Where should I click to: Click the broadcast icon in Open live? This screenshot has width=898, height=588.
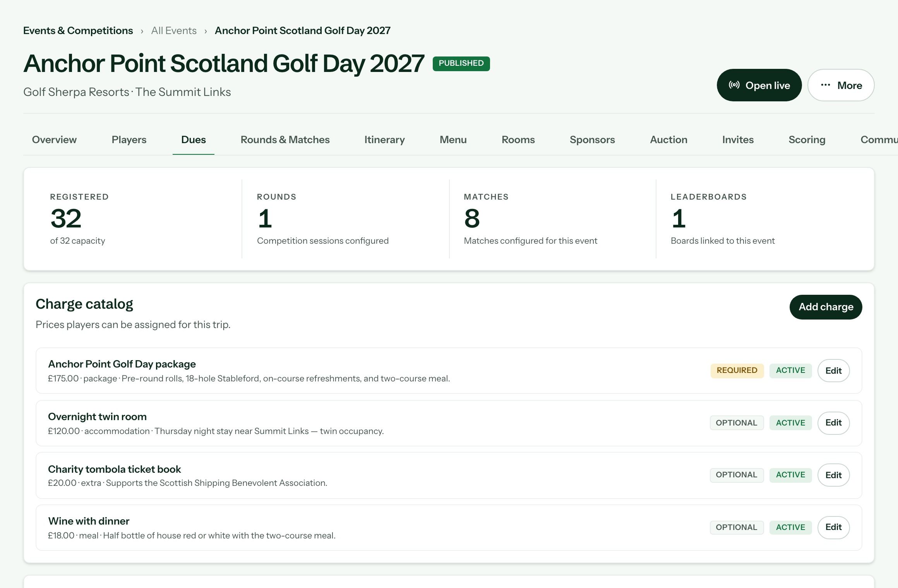point(734,85)
